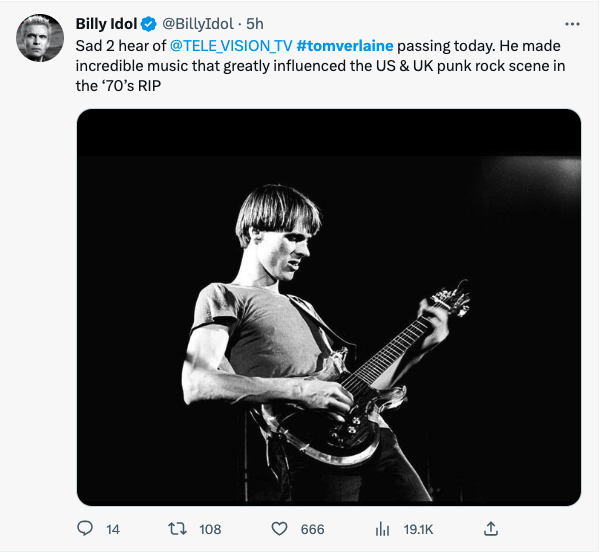Retweet using the retweet arrows icon
The width and height of the screenshot is (602, 552).
coord(178,529)
